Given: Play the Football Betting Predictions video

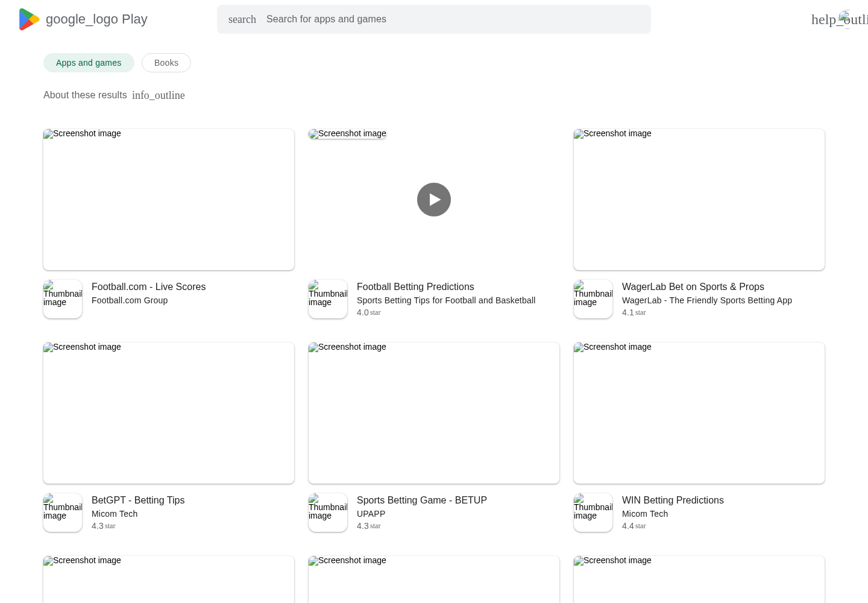Looking at the screenshot, I should coord(434,200).
